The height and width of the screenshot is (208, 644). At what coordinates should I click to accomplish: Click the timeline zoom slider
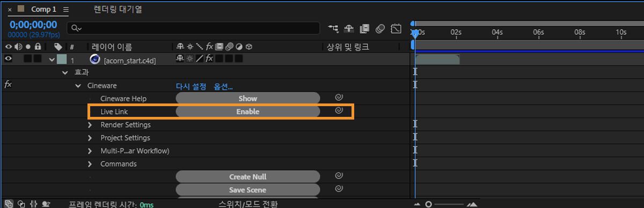tap(444, 204)
